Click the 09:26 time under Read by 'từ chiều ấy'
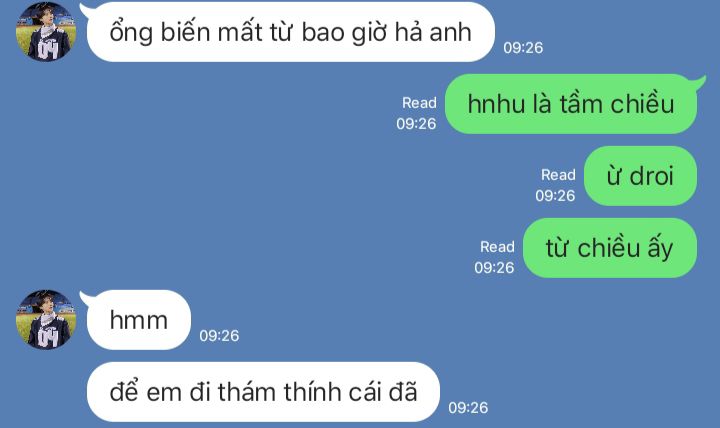The image size is (720, 428). (494, 268)
